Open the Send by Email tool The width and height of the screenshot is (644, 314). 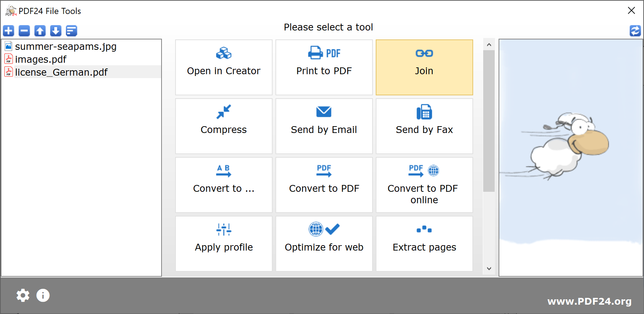(324, 126)
